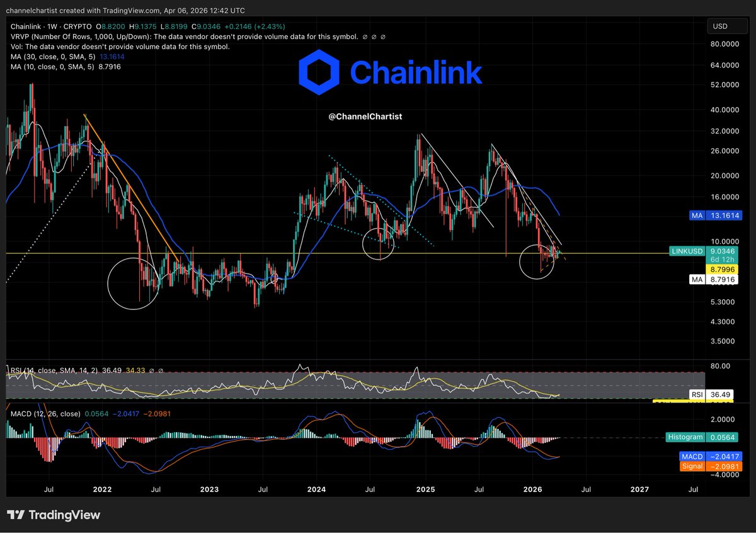The image size is (756, 533).
Task: Click the 2027 time-axis label
Action: (639, 489)
